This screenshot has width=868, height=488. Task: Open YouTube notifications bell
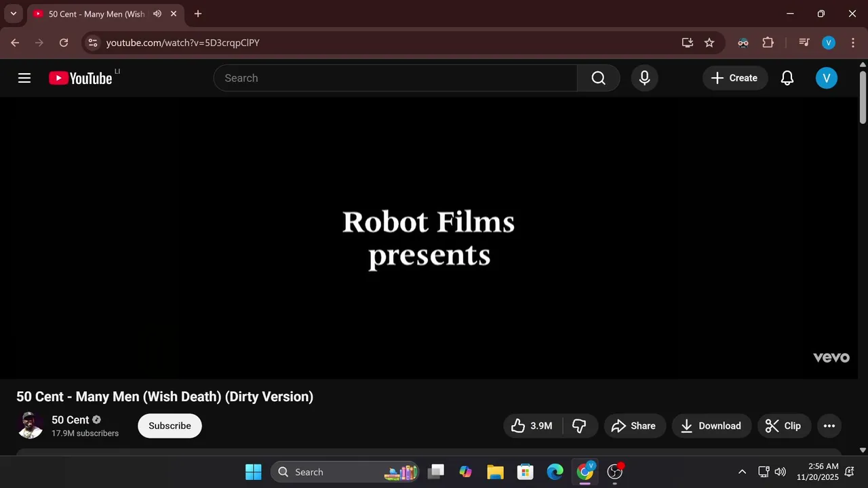pyautogui.click(x=787, y=78)
